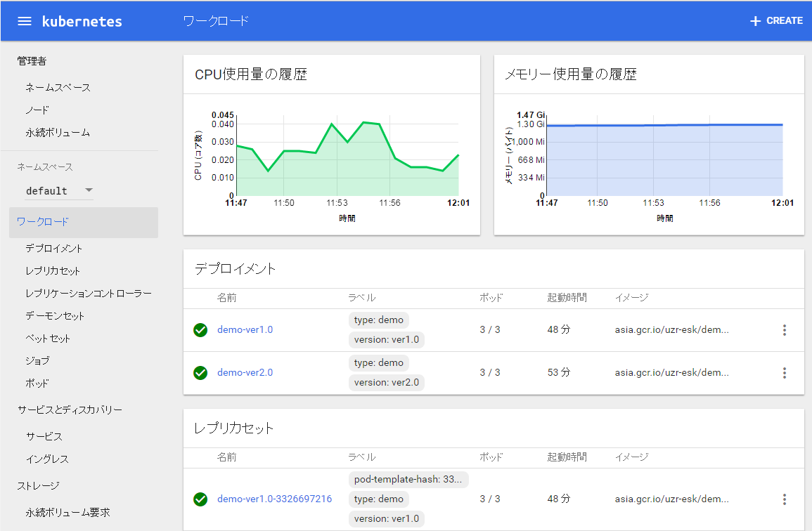This screenshot has height=531, width=812.
Task: Select ノード in the sidebar
Action: pos(37,110)
